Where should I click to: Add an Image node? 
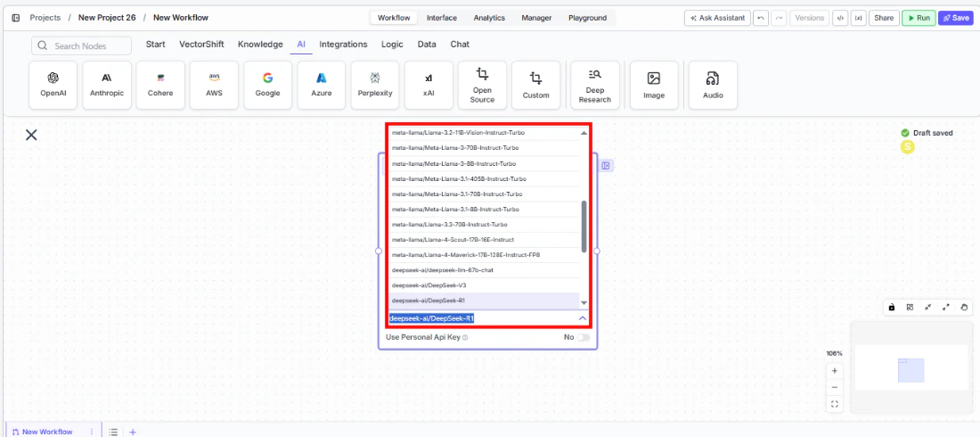click(654, 85)
